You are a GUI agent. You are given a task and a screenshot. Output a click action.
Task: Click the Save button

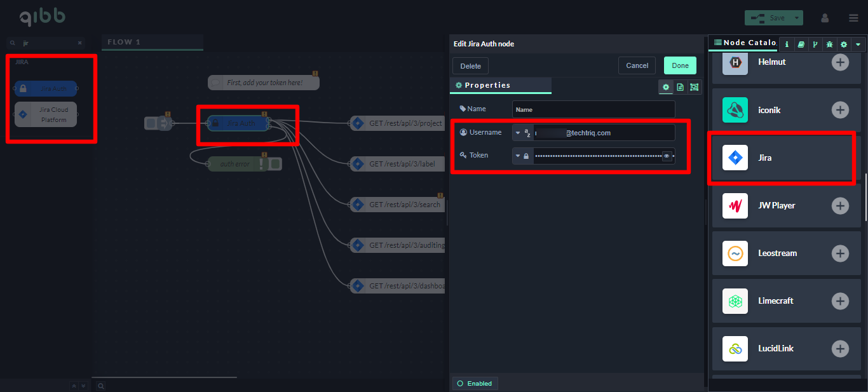pos(768,18)
